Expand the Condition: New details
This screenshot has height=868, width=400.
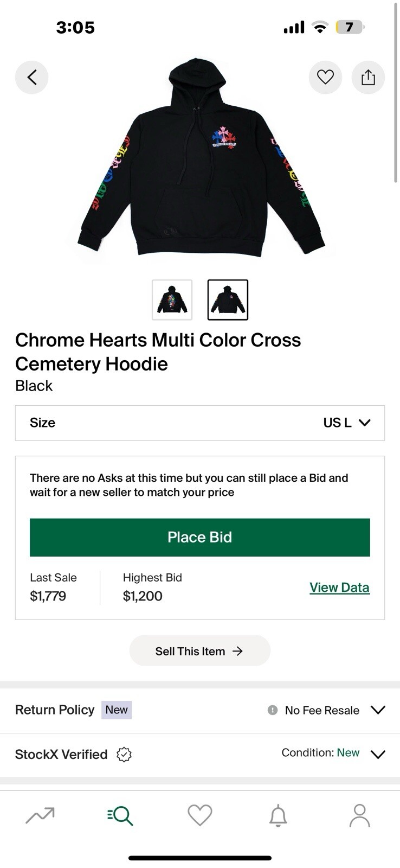378,754
